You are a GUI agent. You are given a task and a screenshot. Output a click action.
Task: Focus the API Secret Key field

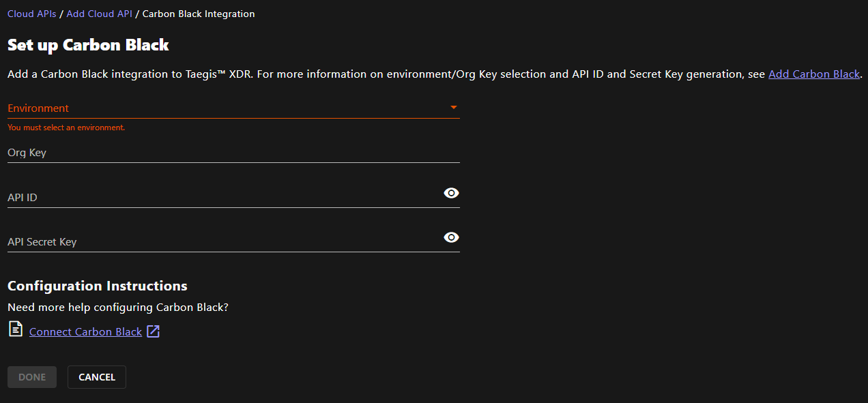(218, 241)
